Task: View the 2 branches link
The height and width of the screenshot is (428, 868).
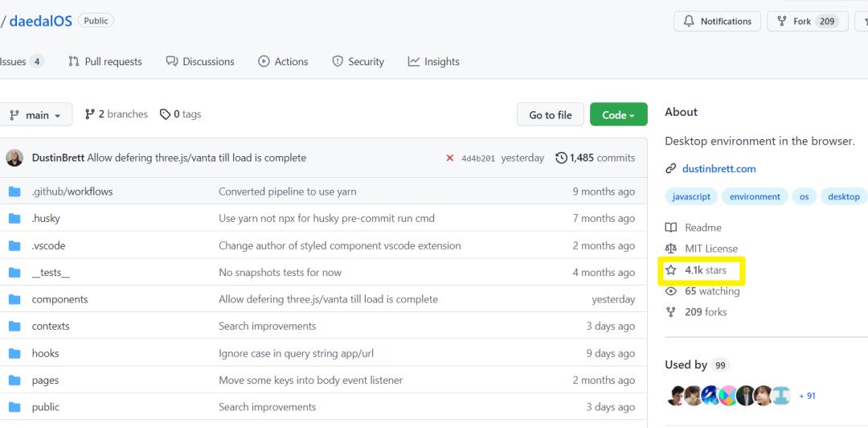Action: 117,114
